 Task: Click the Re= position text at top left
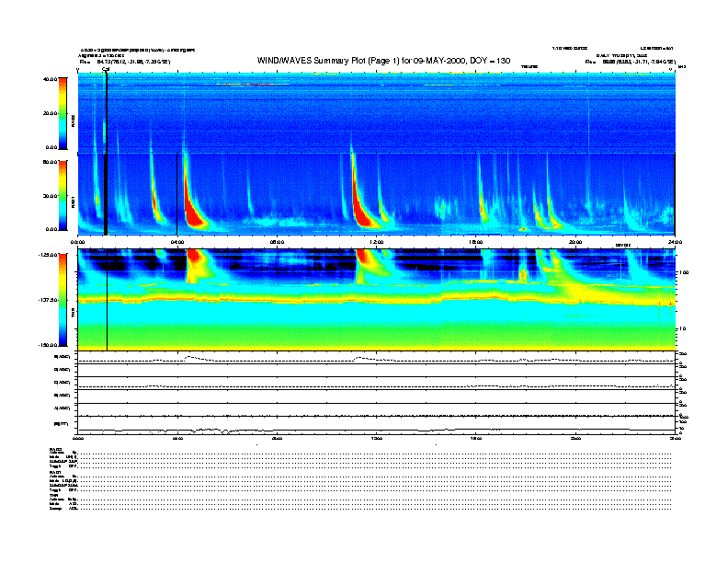[x=125, y=62]
